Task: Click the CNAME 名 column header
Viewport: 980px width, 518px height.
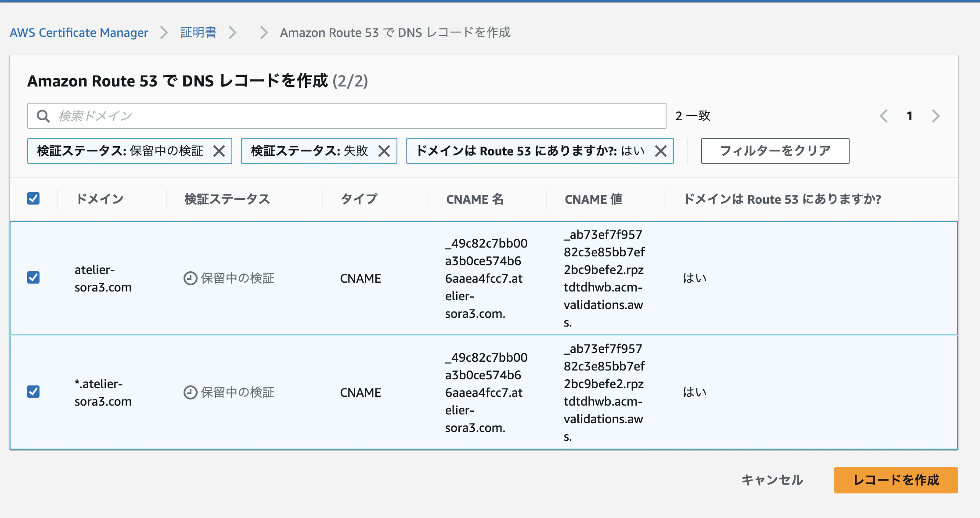Action: pos(475,199)
